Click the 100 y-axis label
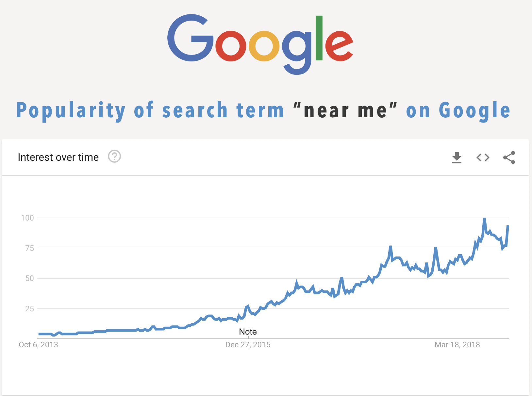The height and width of the screenshot is (396, 532). click(x=27, y=218)
